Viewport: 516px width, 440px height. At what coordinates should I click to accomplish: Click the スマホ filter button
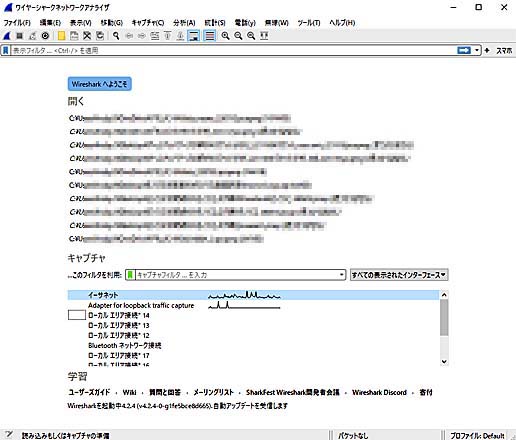(504, 51)
